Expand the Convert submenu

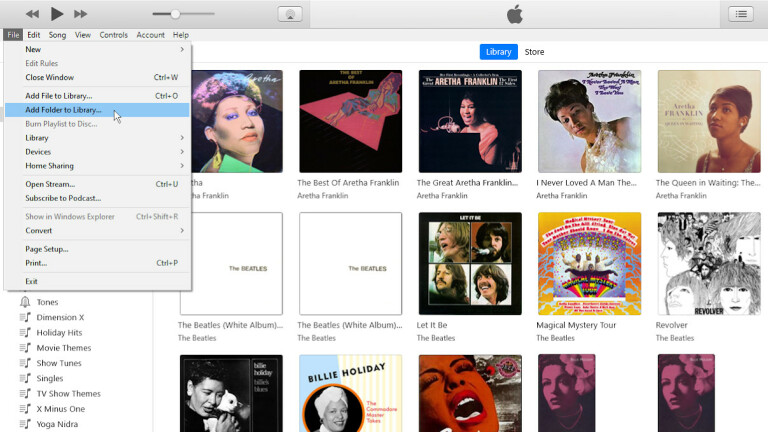[x=97, y=231]
